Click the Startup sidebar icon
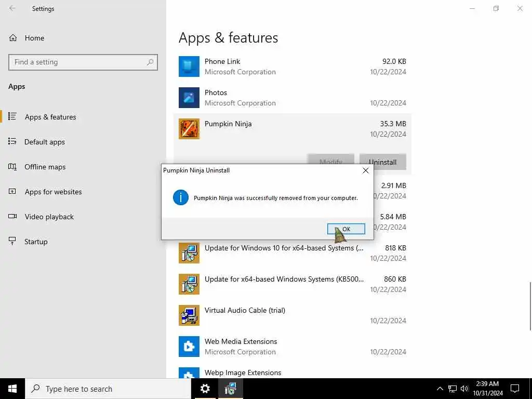This screenshot has width=532, height=399. (x=12, y=241)
